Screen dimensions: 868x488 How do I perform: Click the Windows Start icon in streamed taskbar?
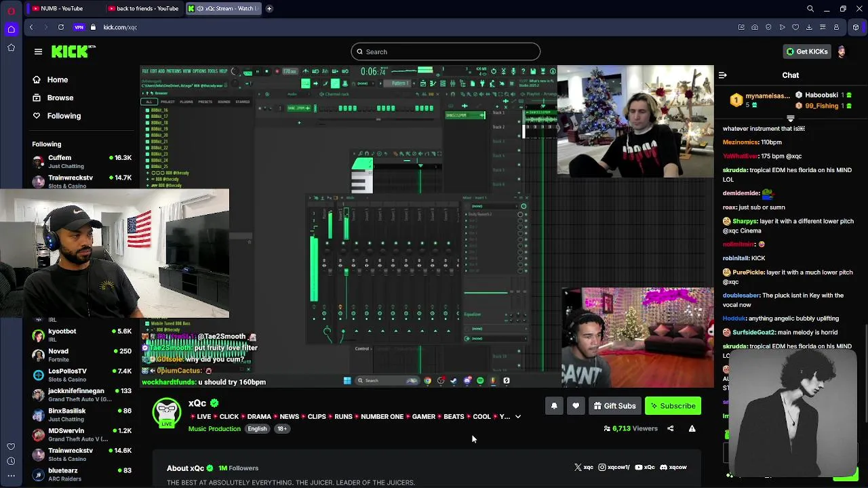(x=347, y=381)
